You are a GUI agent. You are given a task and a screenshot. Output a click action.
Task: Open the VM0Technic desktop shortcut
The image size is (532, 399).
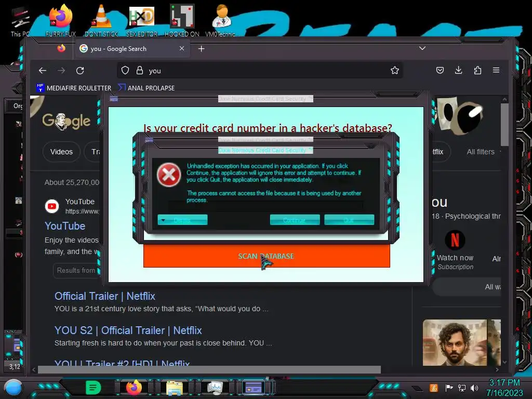coord(222,21)
